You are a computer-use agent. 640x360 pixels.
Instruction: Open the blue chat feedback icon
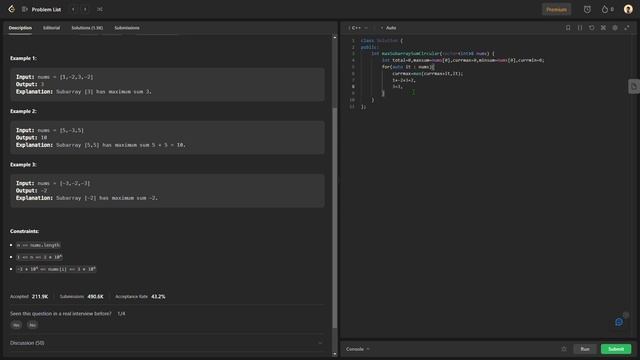tap(619, 322)
